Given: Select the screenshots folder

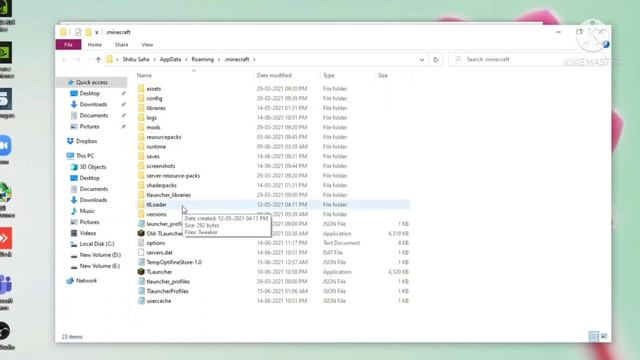Looking at the screenshot, I should click(x=160, y=166).
